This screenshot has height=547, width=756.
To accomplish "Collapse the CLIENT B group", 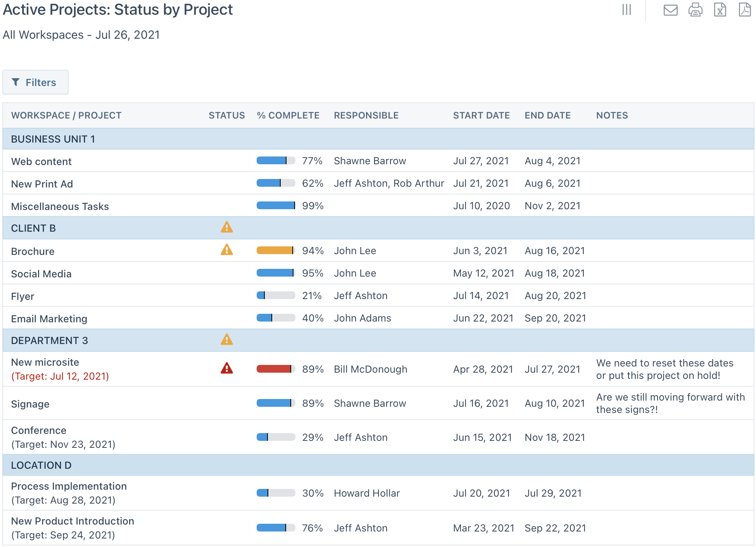I will coord(33,228).
